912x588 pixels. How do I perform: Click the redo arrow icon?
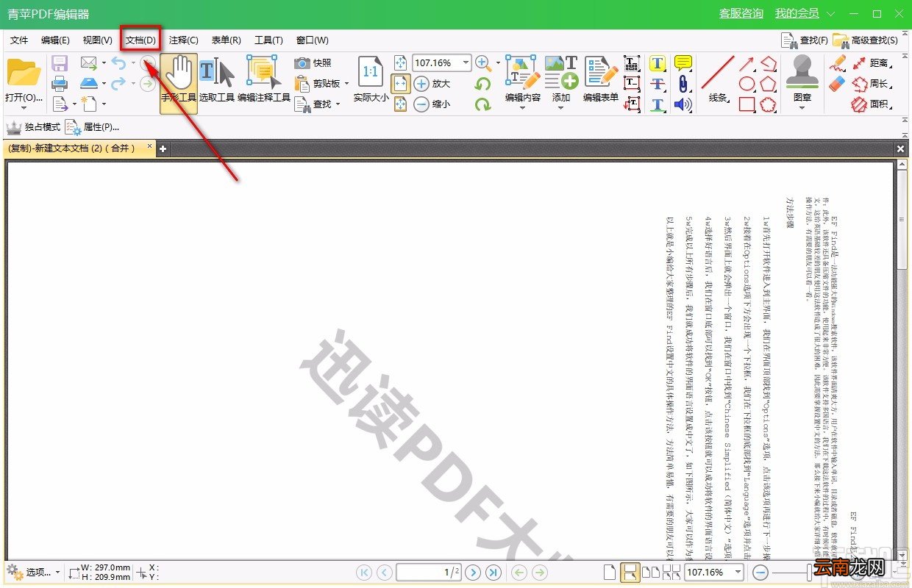pos(118,84)
